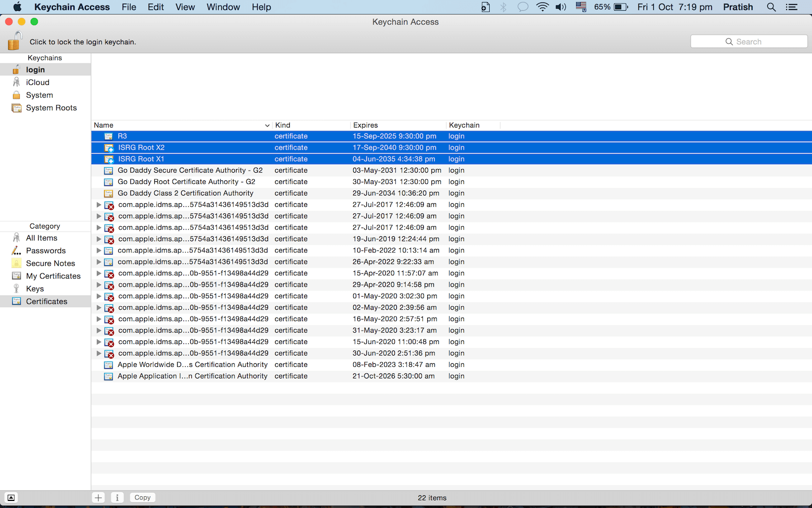Open Spotlight search from the menu bar
The image size is (812, 508).
pos(771,7)
